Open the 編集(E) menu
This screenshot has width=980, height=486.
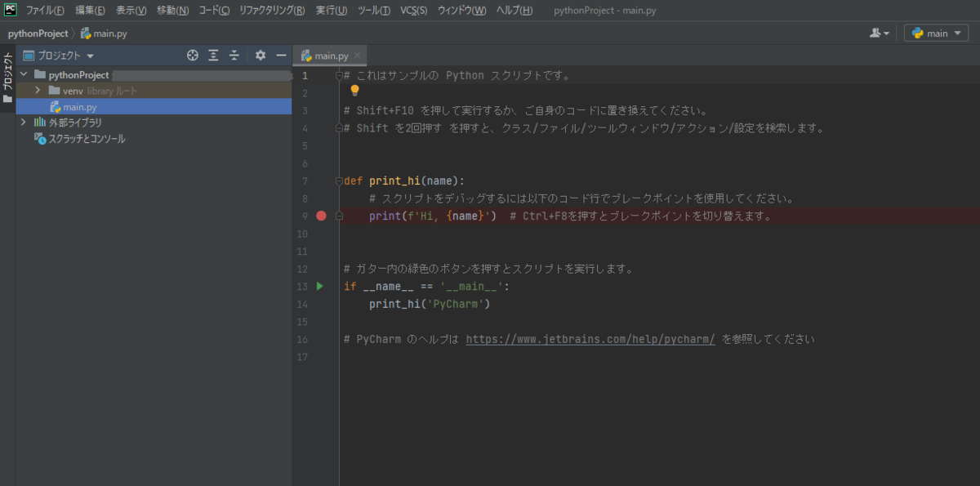[x=90, y=11]
